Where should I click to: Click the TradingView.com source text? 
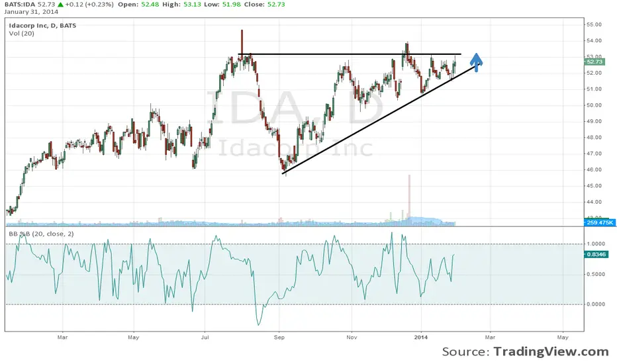click(551, 351)
